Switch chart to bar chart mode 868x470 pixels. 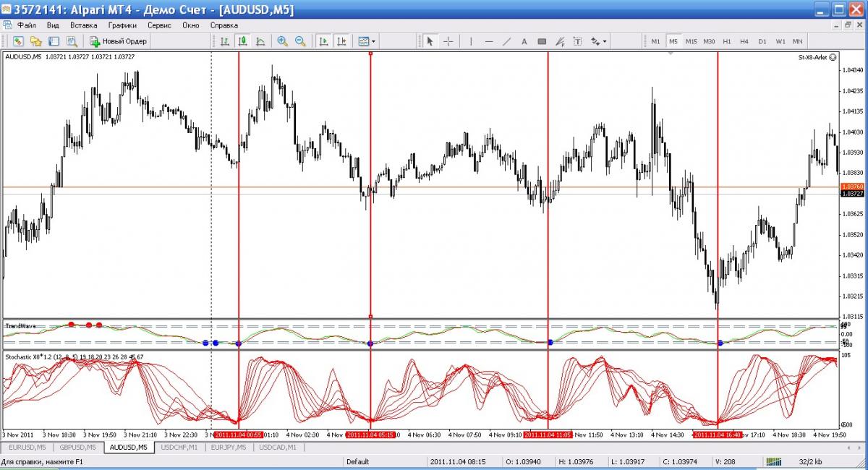(x=225, y=41)
